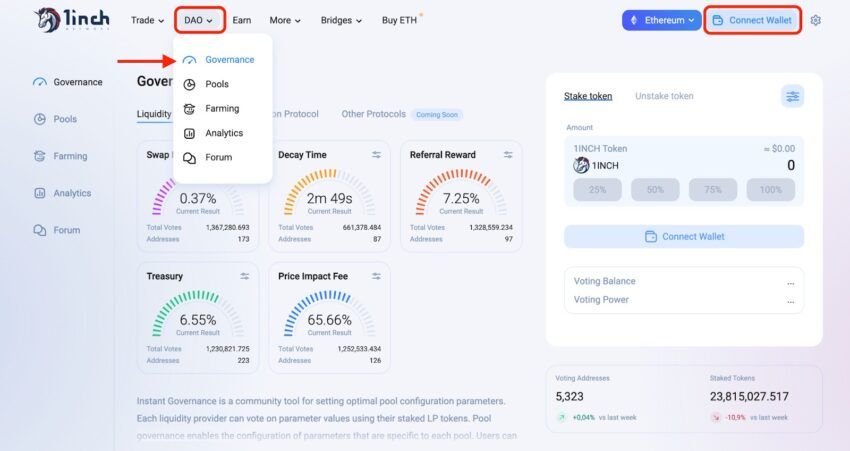The height and width of the screenshot is (451, 850).
Task: Click the Voting Power row
Action: [x=684, y=300]
